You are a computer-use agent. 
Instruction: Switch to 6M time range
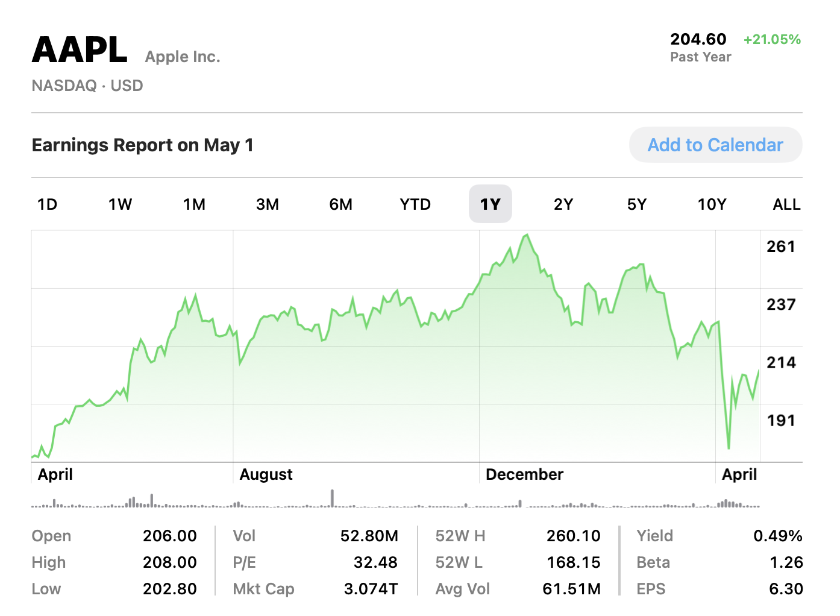coord(341,204)
